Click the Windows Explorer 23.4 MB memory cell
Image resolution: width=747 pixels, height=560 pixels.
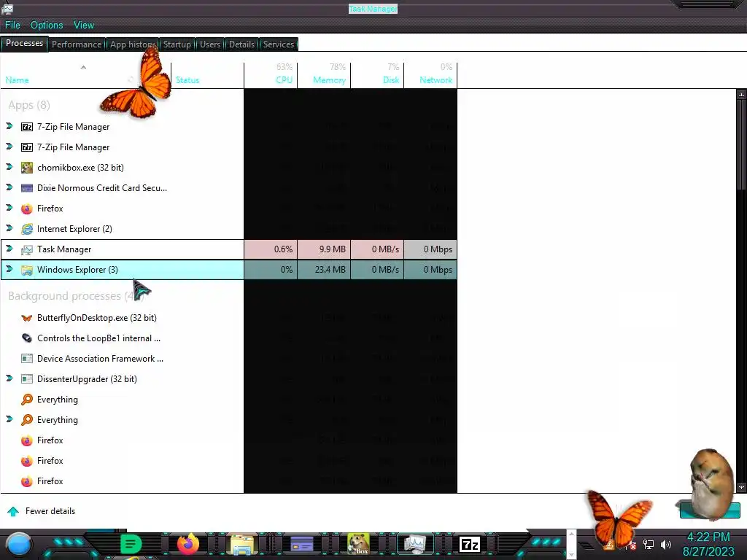pyautogui.click(x=324, y=270)
